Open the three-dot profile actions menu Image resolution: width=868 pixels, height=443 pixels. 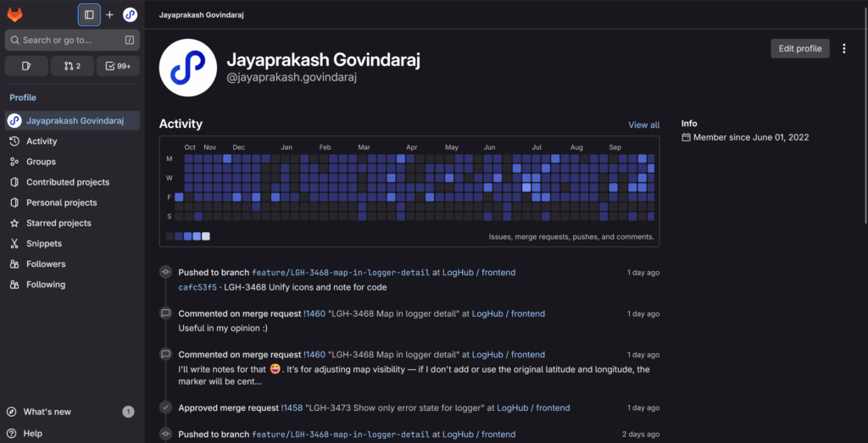click(x=843, y=48)
